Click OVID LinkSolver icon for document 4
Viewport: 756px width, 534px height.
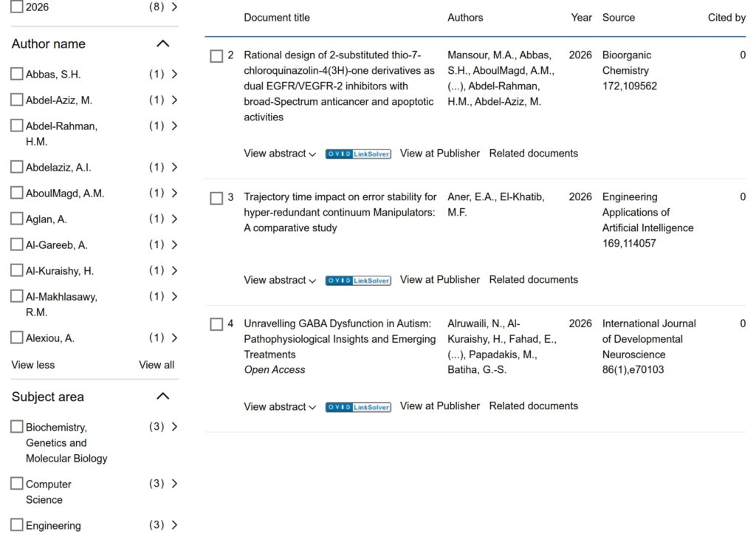[358, 406]
